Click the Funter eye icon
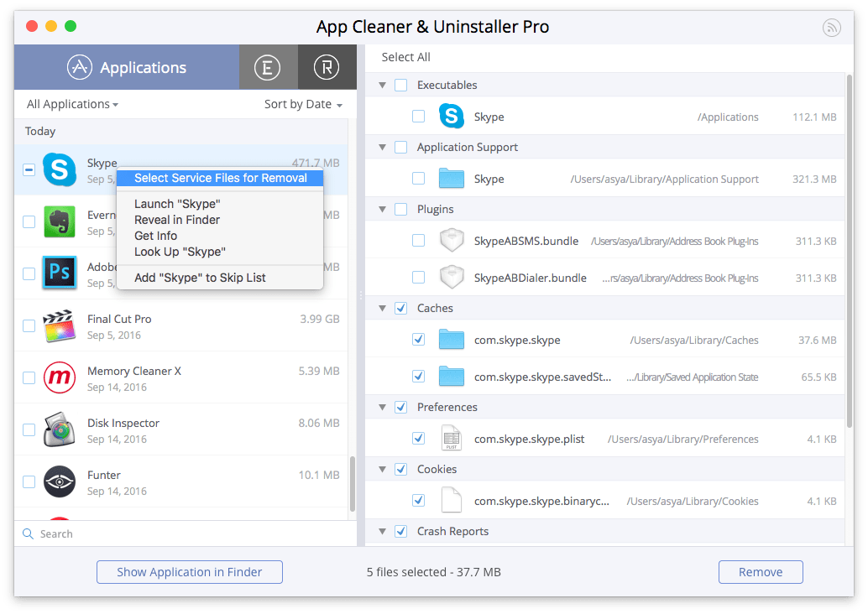The image size is (868, 614). [x=60, y=481]
